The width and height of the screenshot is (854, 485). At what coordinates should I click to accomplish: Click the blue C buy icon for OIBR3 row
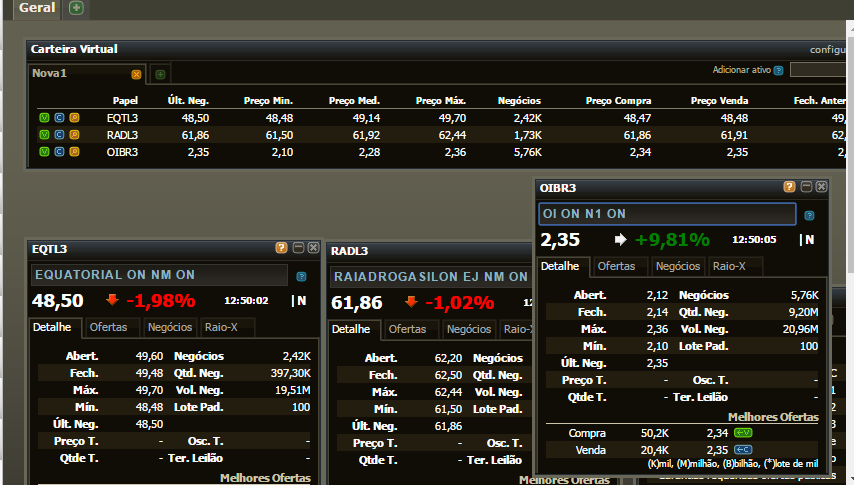[59, 151]
